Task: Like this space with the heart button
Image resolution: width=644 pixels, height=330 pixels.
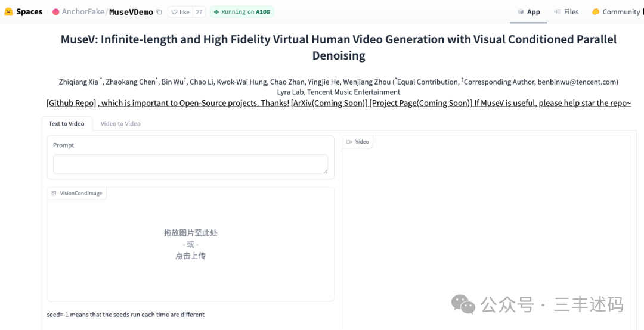Action: pos(180,12)
